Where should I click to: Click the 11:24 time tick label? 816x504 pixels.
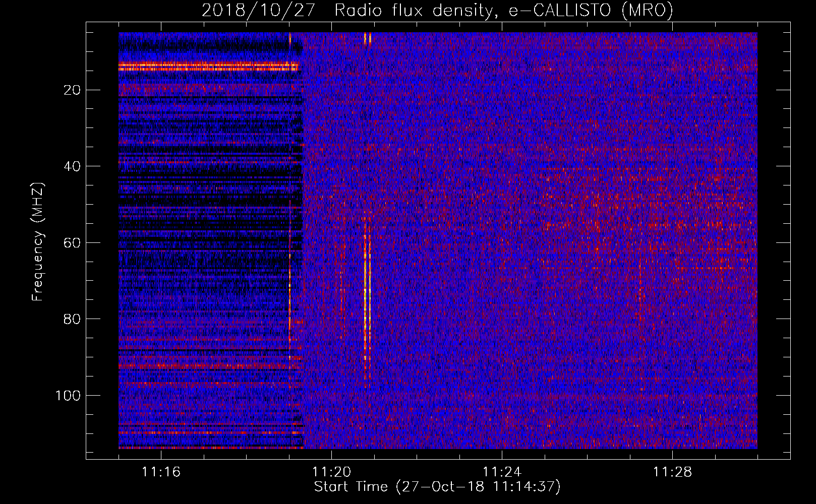(502, 472)
